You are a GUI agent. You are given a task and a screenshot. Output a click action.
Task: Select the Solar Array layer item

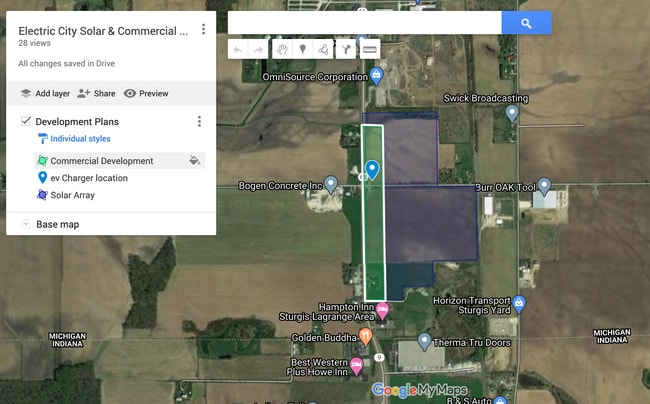(72, 195)
